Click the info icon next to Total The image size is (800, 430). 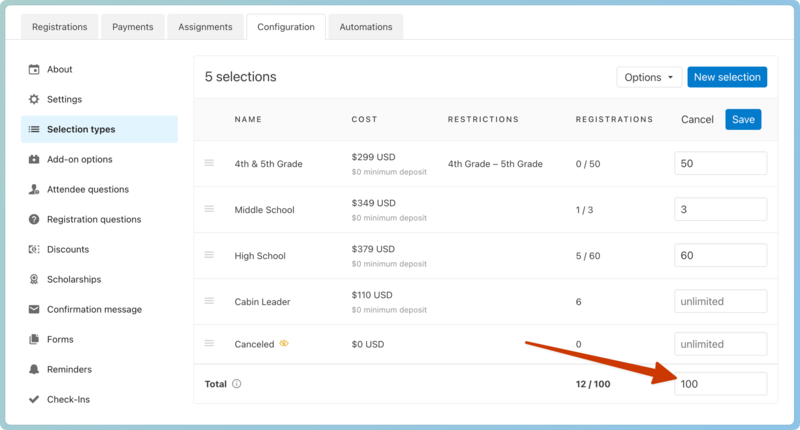(237, 384)
